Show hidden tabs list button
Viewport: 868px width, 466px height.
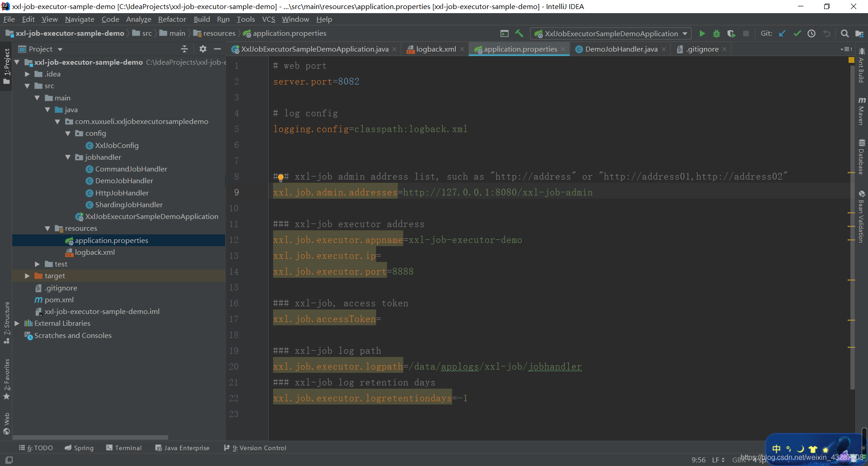coord(846,49)
